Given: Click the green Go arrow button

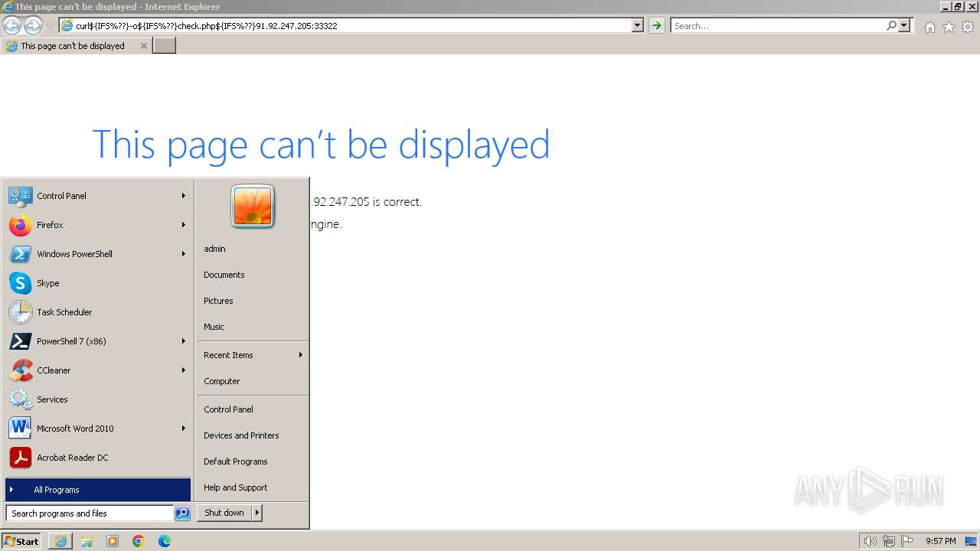Looking at the screenshot, I should (656, 25).
